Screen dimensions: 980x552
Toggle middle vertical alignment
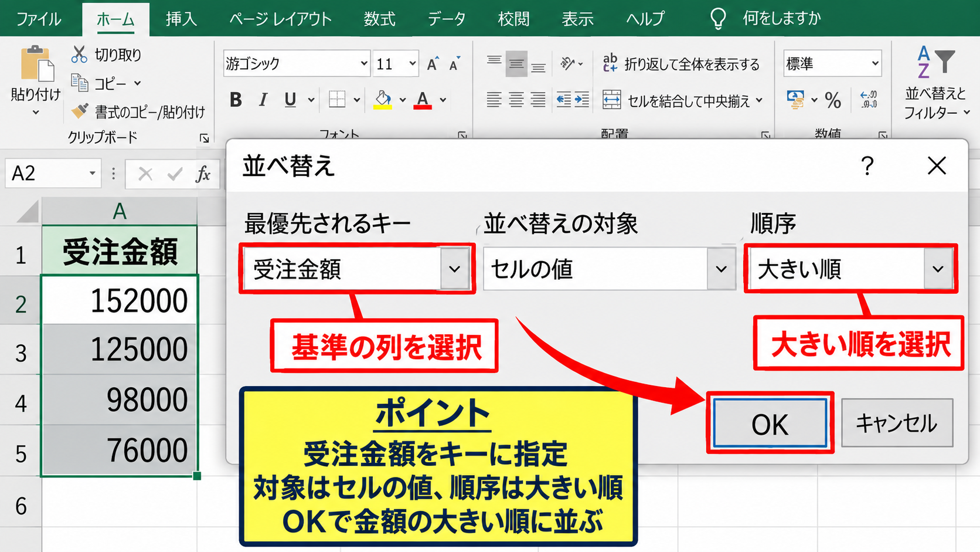coord(516,63)
